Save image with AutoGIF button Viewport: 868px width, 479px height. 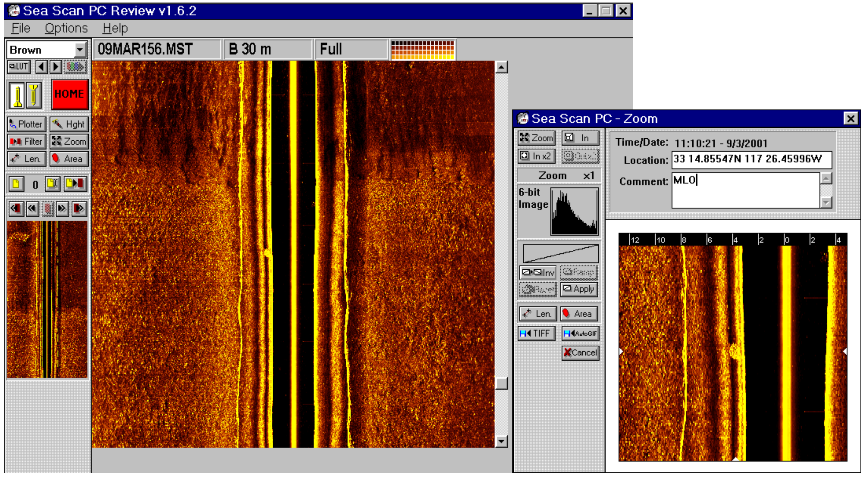(580, 333)
